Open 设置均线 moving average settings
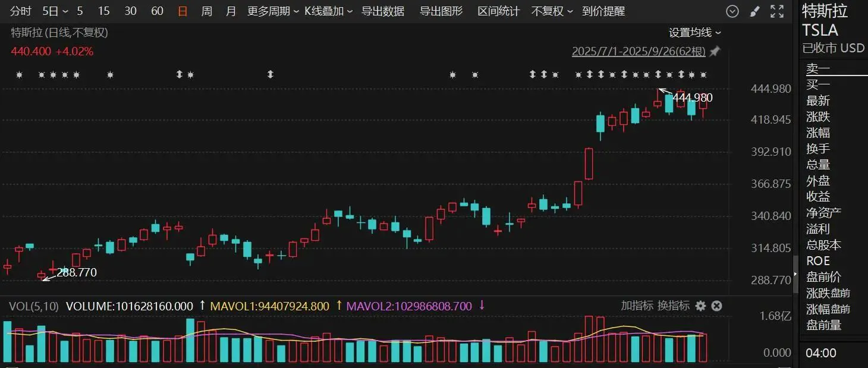Viewport: 868px width, 368px height. pos(694,33)
